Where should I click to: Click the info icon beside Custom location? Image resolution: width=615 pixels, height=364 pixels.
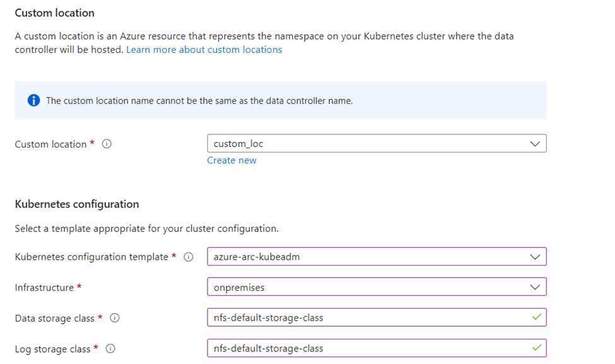click(x=107, y=144)
